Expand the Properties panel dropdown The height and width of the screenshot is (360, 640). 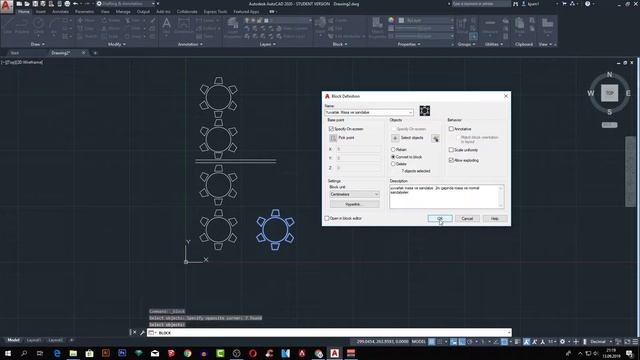click(409, 44)
